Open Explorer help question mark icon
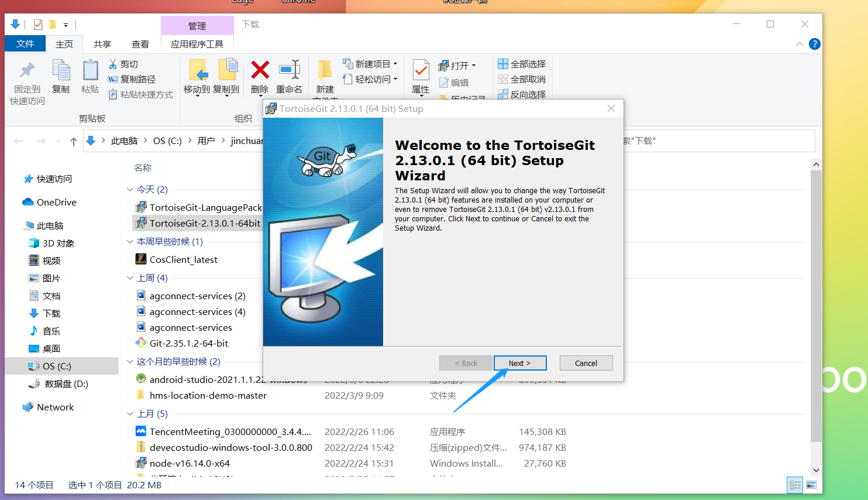 814,44
